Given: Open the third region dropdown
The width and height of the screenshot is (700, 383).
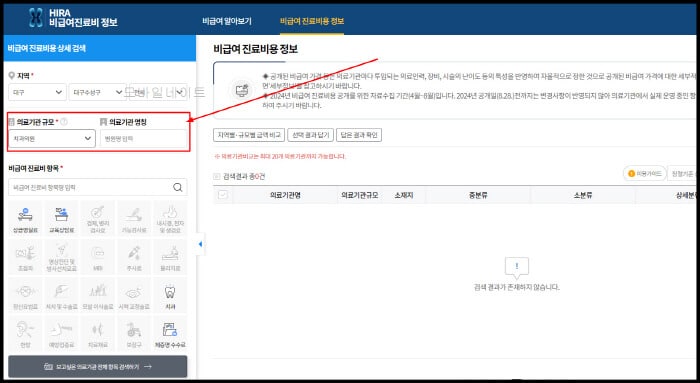Looking at the screenshot, I should click(x=158, y=92).
